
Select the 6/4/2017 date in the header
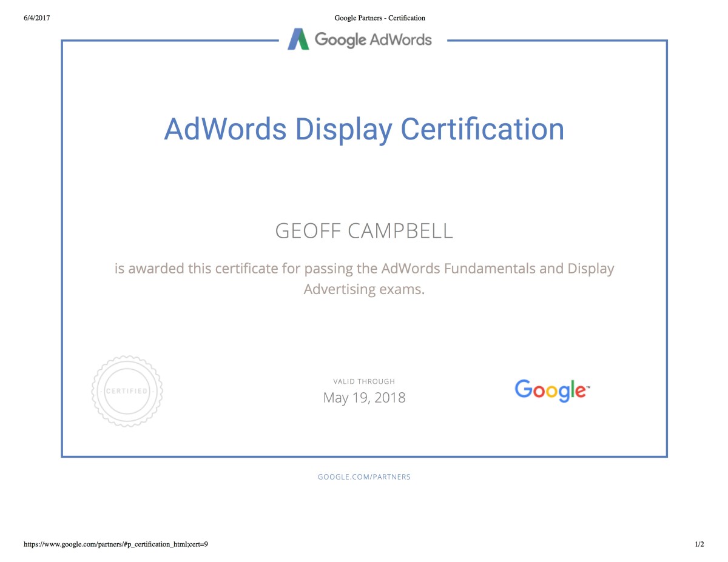coord(36,18)
